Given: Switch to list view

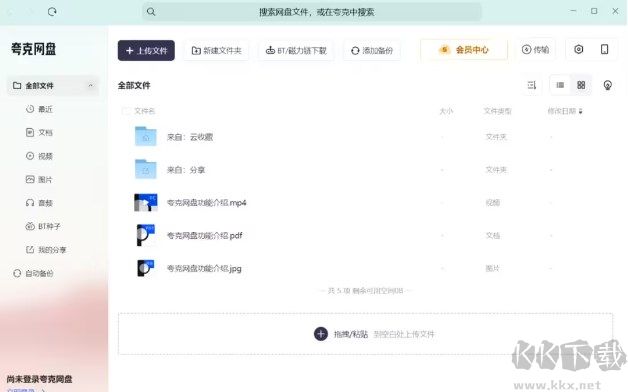Looking at the screenshot, I should click(x=560, y=85).
